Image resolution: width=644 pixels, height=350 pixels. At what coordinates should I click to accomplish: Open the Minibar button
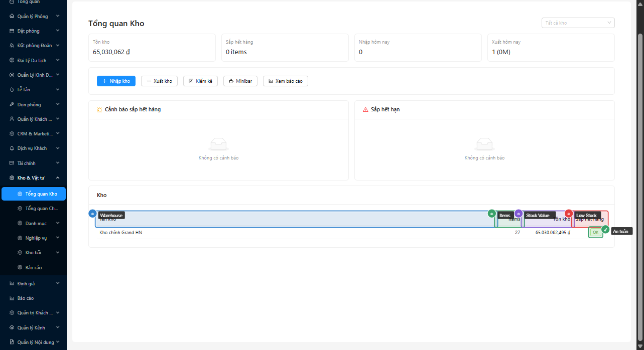tap(240, 81)
